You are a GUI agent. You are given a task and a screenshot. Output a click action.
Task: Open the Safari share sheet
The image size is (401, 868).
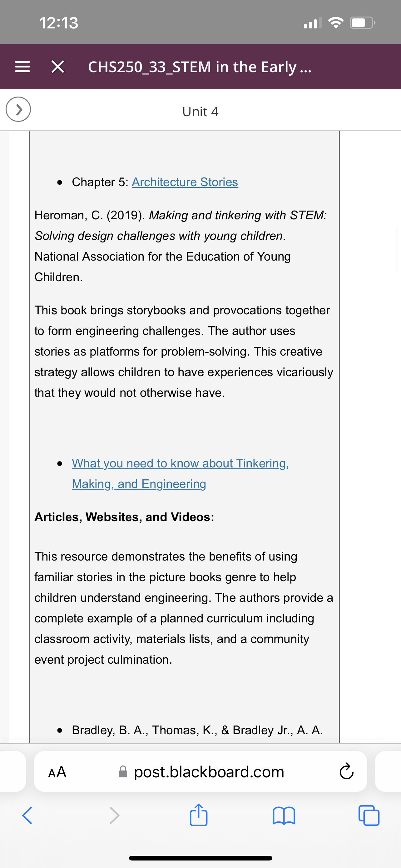(x=199, y=815)
